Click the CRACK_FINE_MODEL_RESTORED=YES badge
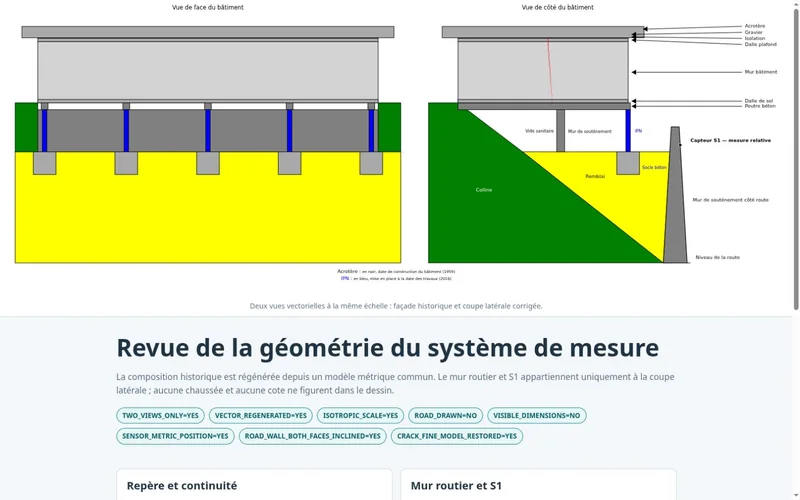800x500 pixels. tap(457, 436)
